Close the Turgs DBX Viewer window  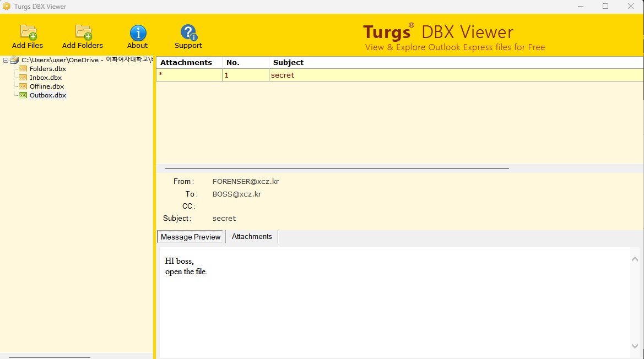coord(631,6)
